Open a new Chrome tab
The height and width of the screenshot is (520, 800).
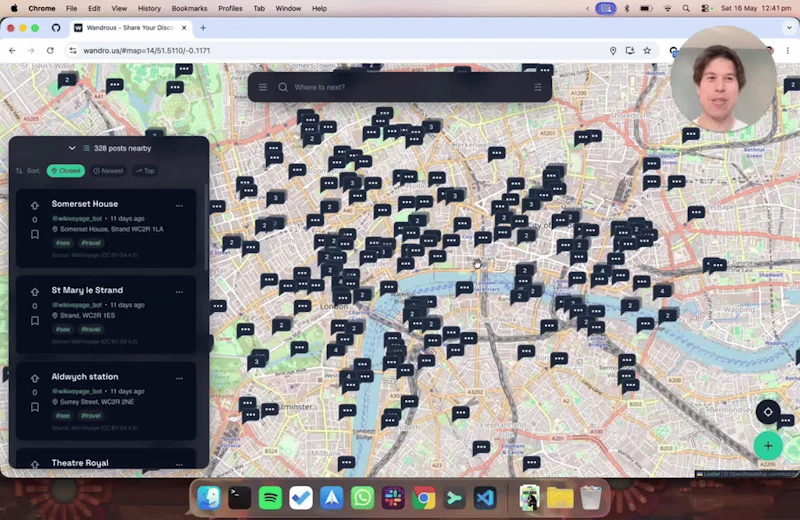(203, 28)
